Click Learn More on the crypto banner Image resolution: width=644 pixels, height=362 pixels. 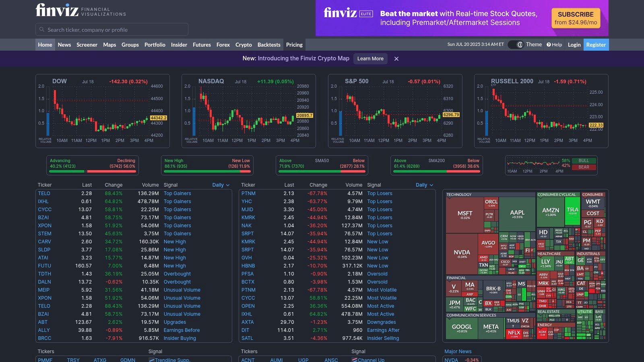coord(370,59)
